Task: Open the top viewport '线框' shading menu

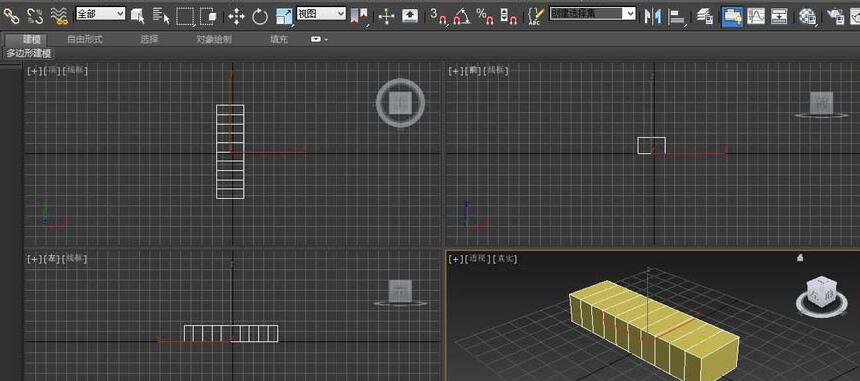Action: [75, 71]
